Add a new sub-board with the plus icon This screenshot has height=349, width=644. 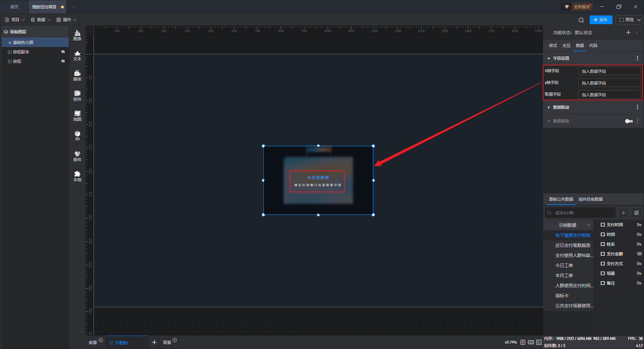click(x=154, y=342)
